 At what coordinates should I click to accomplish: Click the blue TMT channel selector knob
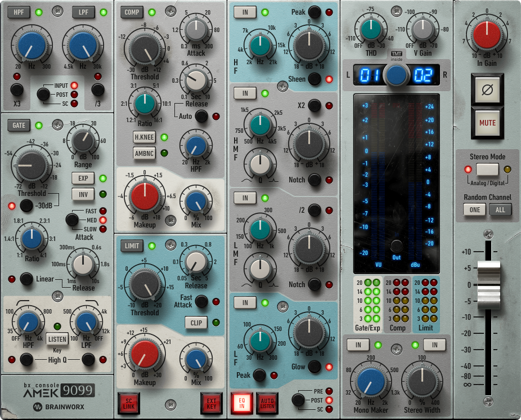click(x=397, y=75)
